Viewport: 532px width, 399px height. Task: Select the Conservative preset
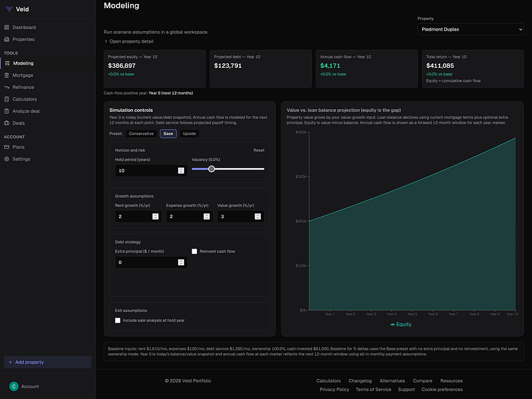click(x=141, y=134)
